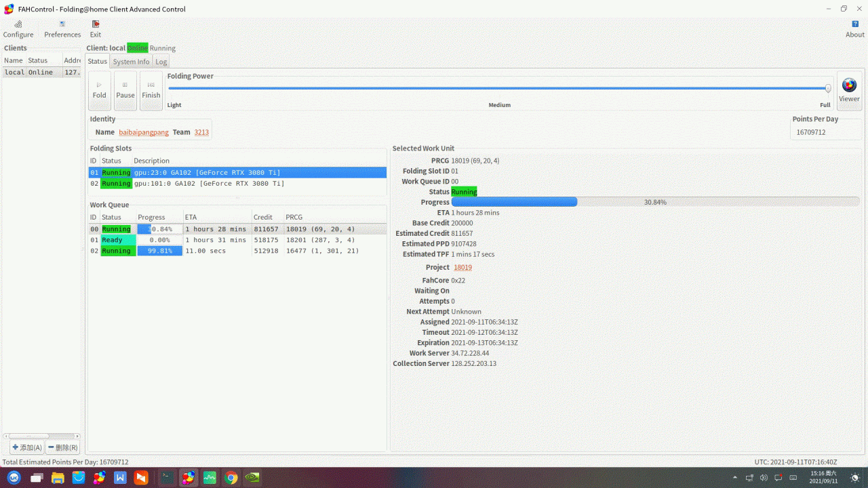Open the Log tab
This screenshot has width=868, height=488.
click(x=161, y=61)
